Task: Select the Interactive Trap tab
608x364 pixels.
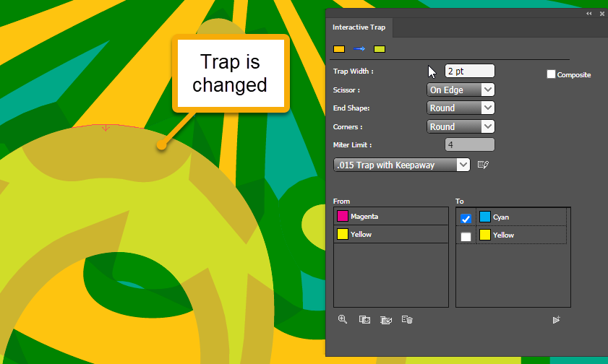Action: tap(359, 27)
